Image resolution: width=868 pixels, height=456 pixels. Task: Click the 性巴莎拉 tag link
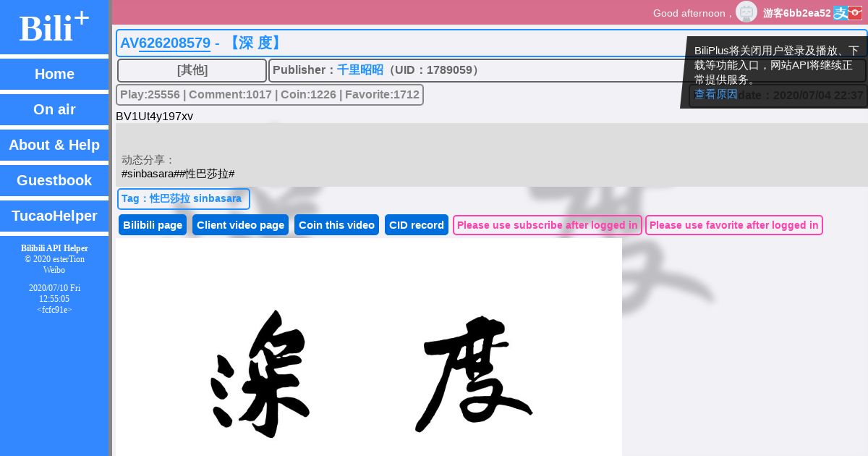[x=170, y=198]
